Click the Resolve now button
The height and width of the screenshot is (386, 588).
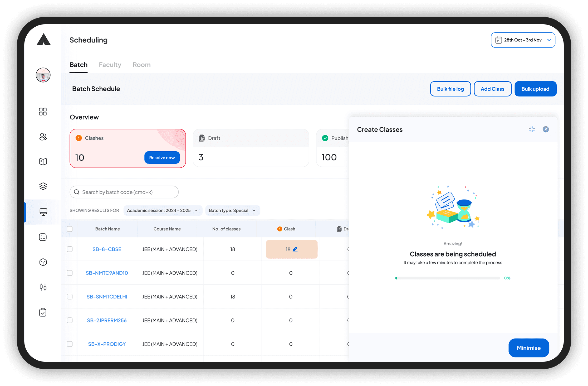pyautogui.click(x=162, y=158)
